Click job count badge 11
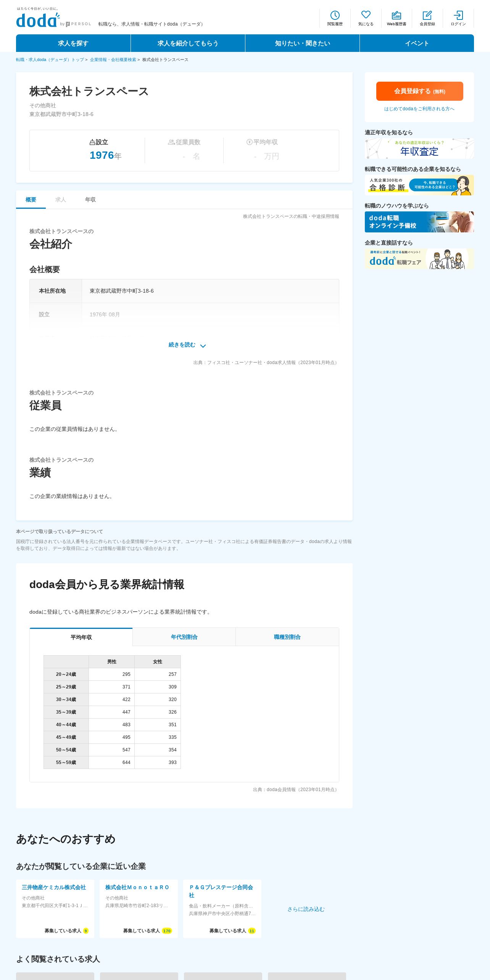This screenshot has width=490, height=980. coord(252,931)
